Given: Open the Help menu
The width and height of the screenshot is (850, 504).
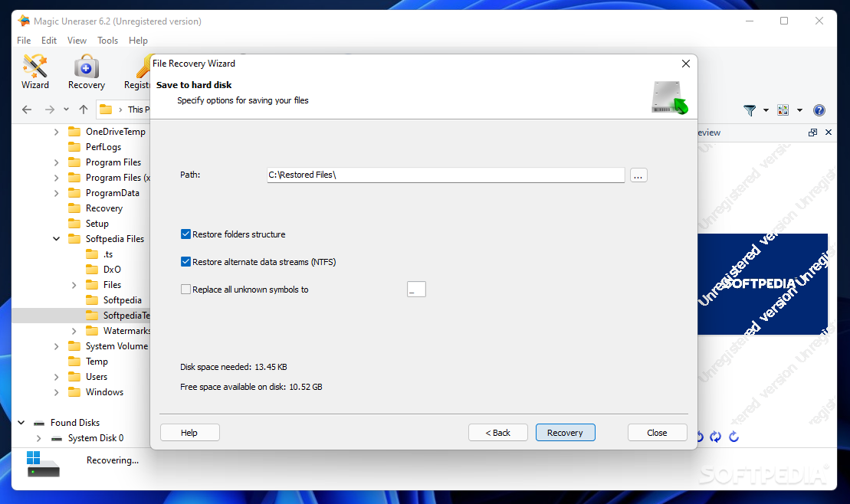Looking at the screenshot, I should 138,41.
